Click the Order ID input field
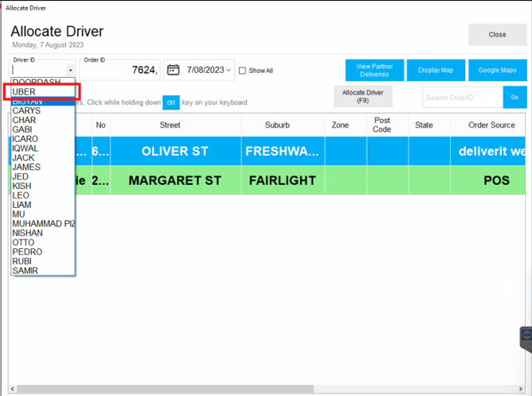This screenshot has width=532, height=396. click(x=121, y=71)
